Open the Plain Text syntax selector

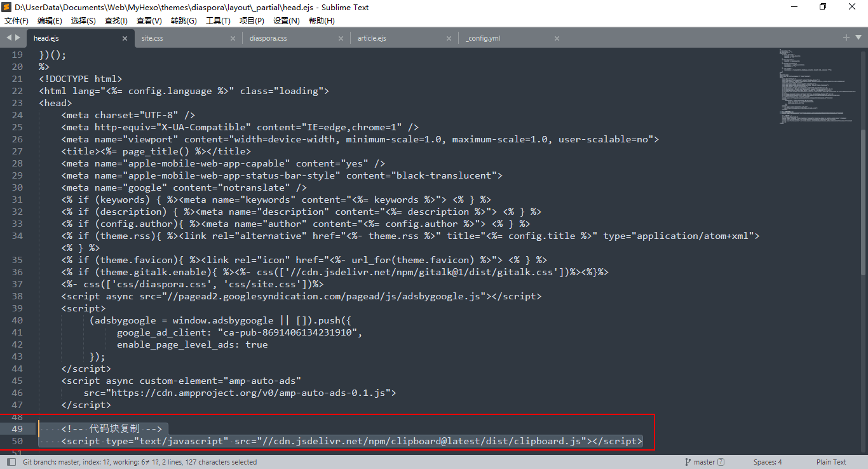click(831, 462)
